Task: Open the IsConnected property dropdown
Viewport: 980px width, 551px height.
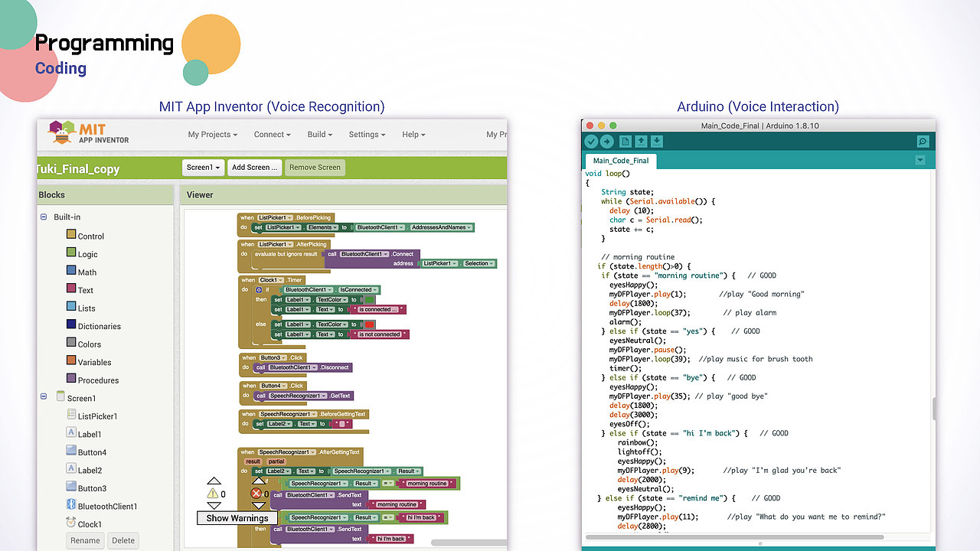Action: click(358, 290)
